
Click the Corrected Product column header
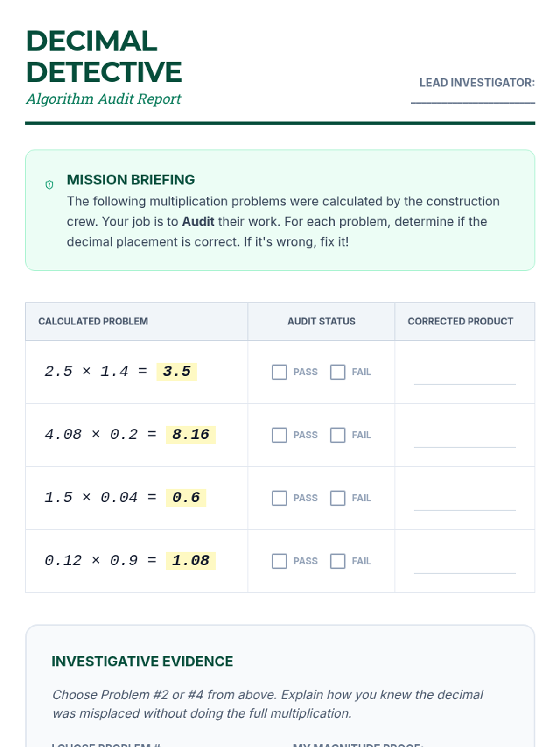click(460, 322)
